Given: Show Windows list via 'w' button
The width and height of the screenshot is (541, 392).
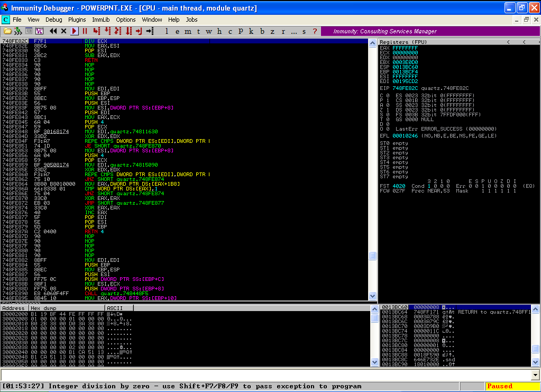Looking at the screenshot, I should pos(209,31).
